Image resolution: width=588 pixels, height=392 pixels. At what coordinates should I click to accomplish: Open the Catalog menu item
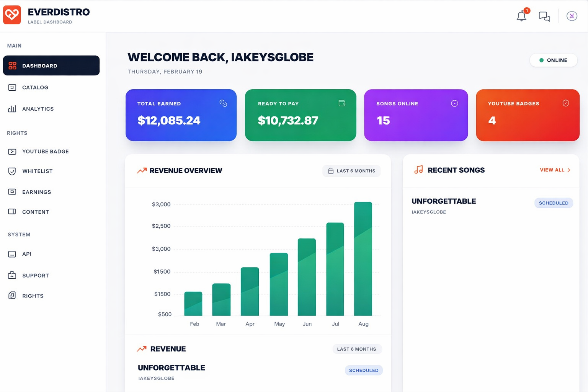35,87
